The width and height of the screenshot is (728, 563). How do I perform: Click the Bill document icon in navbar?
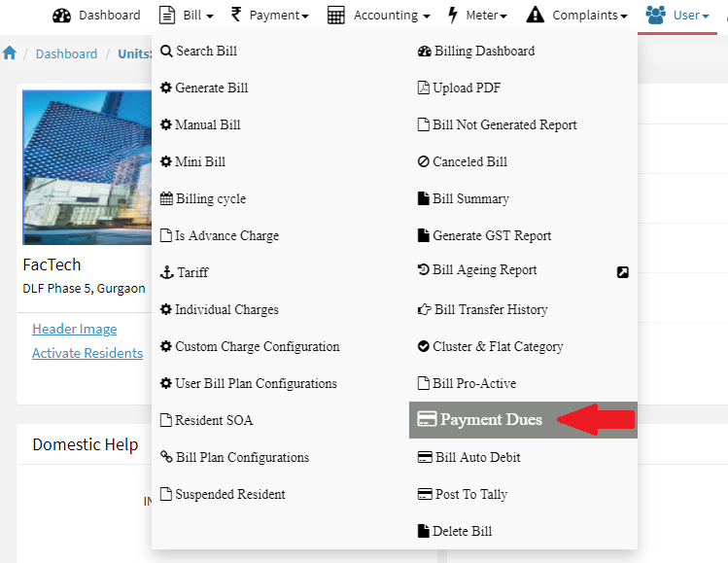pos(167,15)
